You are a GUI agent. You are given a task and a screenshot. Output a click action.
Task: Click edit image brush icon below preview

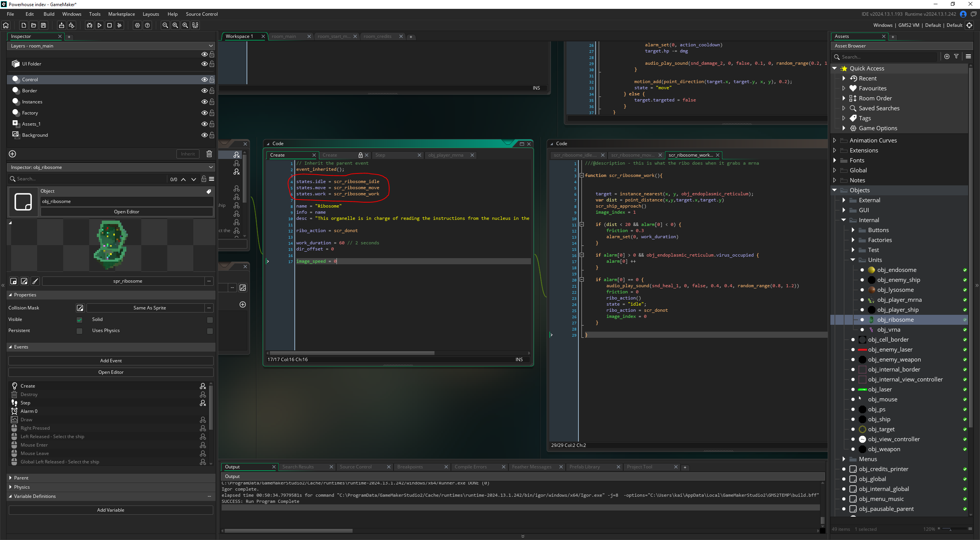tap(35, 281)
